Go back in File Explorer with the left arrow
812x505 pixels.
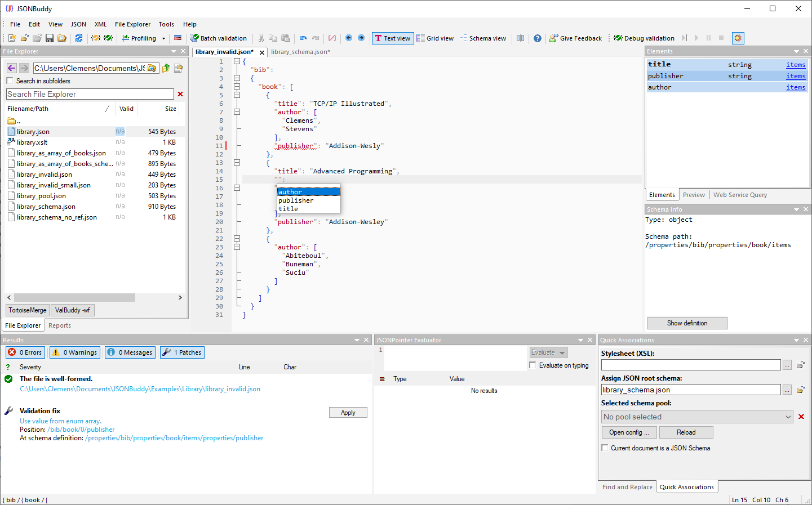(11, 68)
